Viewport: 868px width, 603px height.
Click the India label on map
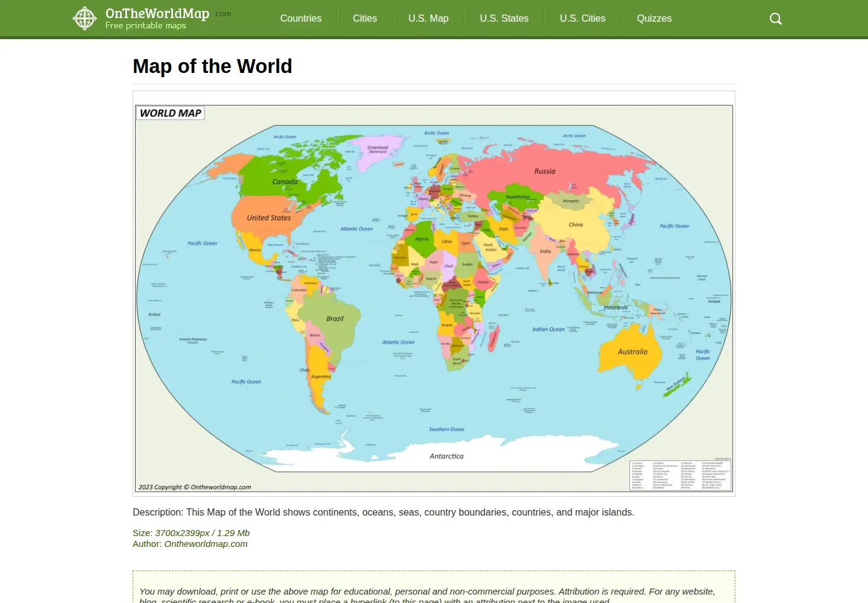pyautogui.click(x=545, y=251)
